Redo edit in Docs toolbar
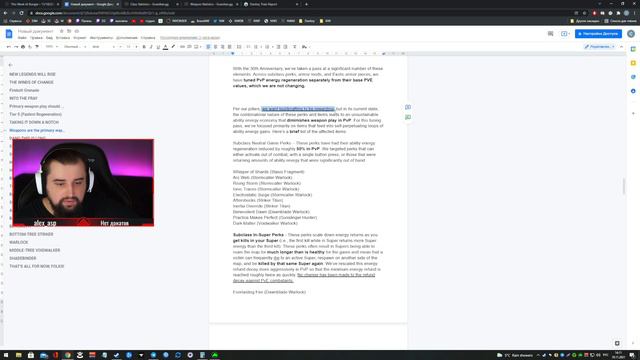The image size is (640, 360). 16,47
